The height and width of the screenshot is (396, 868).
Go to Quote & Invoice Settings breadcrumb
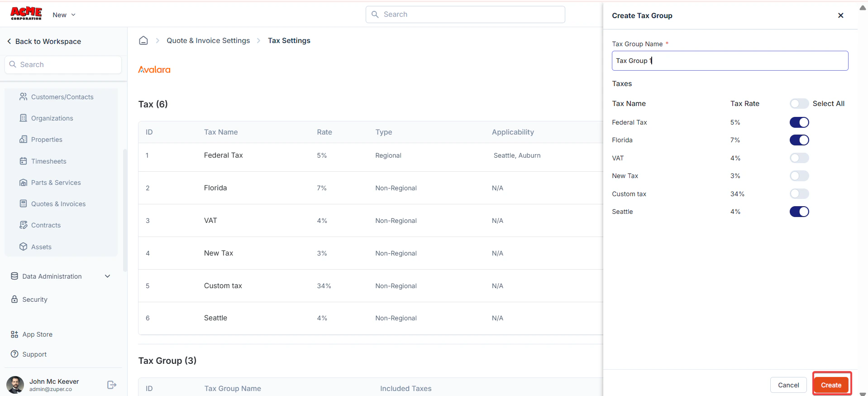(208, 40)
